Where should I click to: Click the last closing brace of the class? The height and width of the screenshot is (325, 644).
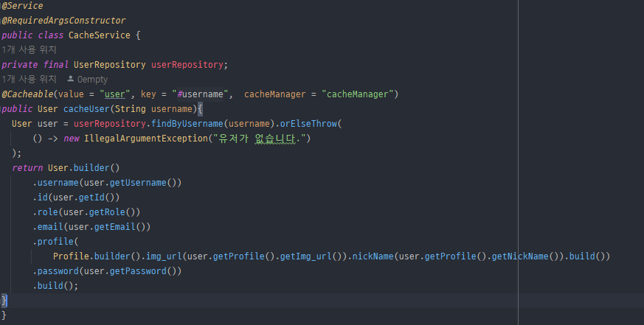point(4,315)
